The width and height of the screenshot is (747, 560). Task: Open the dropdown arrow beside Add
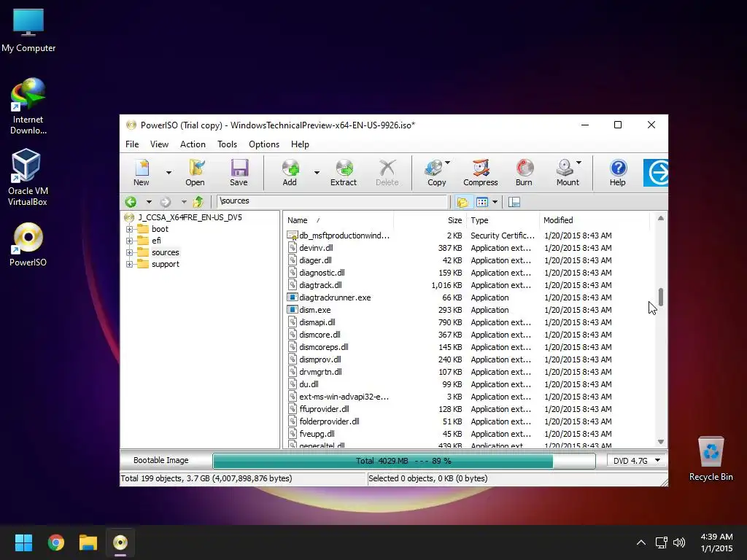tap(317, 172)
